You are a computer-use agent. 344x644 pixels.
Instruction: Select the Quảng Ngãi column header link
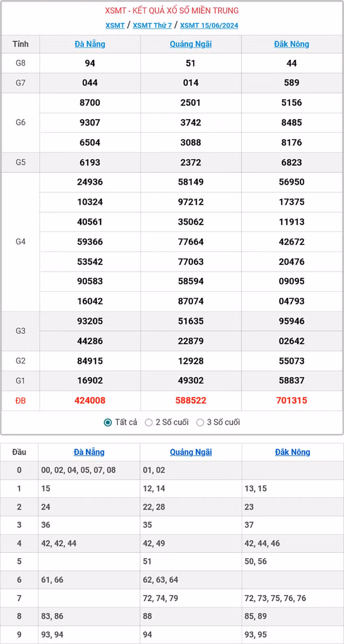190,44
